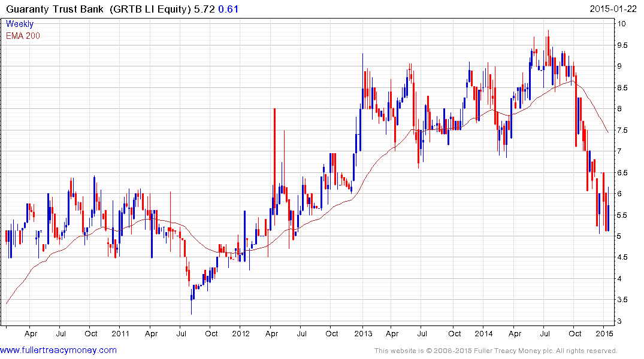Click the y-axis value 3
Screen dimensions: 644x359
click(620, 321)
